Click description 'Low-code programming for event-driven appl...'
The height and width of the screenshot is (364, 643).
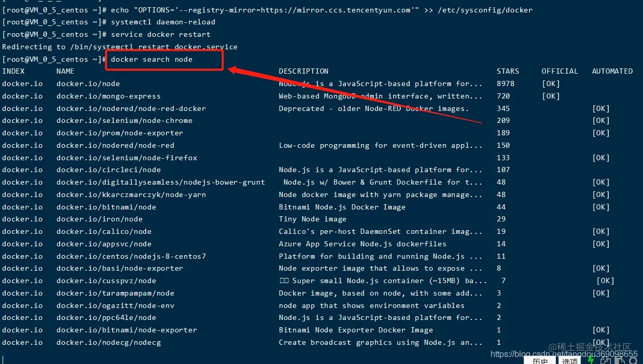click(381, 145)
